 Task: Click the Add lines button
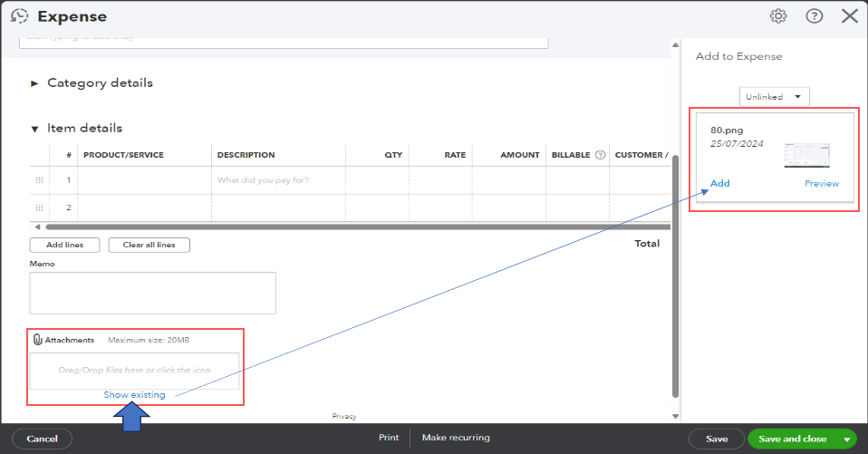(x=64, y=245)
